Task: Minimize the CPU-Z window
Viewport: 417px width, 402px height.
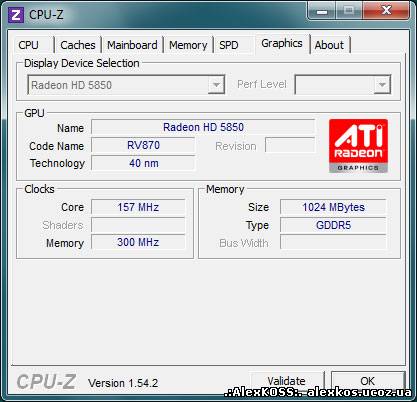Action: [322, 11]
